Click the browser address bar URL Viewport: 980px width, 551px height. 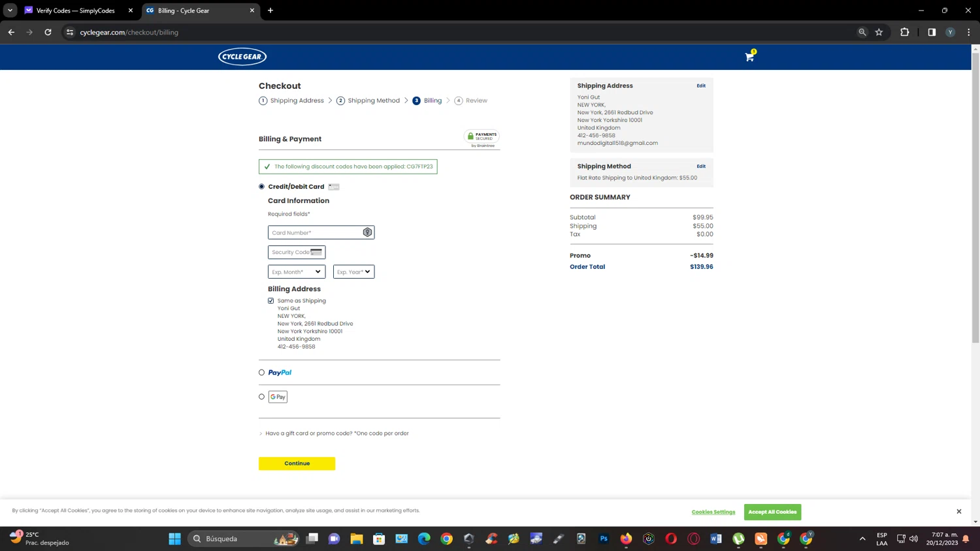[x=129, y=32]
